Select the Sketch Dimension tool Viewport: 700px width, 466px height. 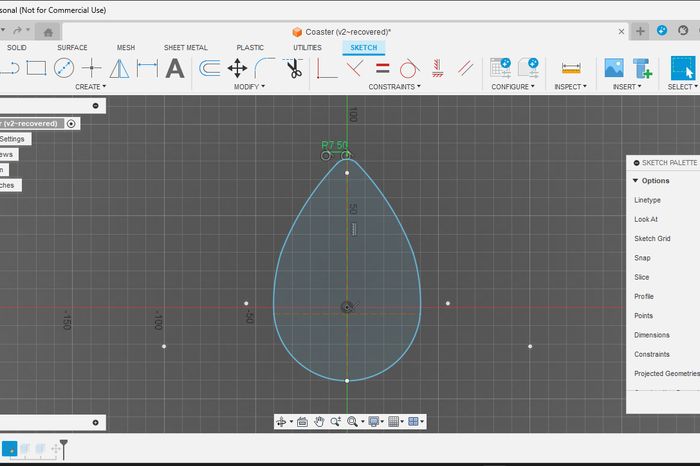[147, 68]
